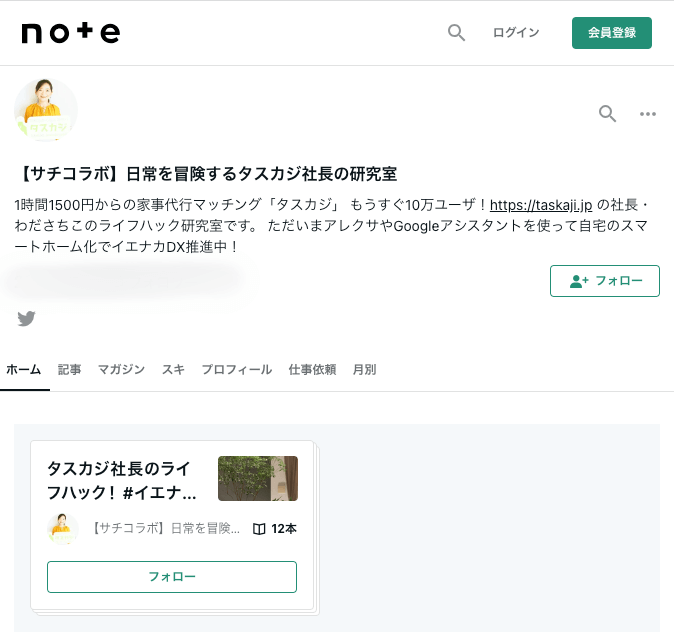
Task: Open the マガジン tab
Action: click(121, 369)
